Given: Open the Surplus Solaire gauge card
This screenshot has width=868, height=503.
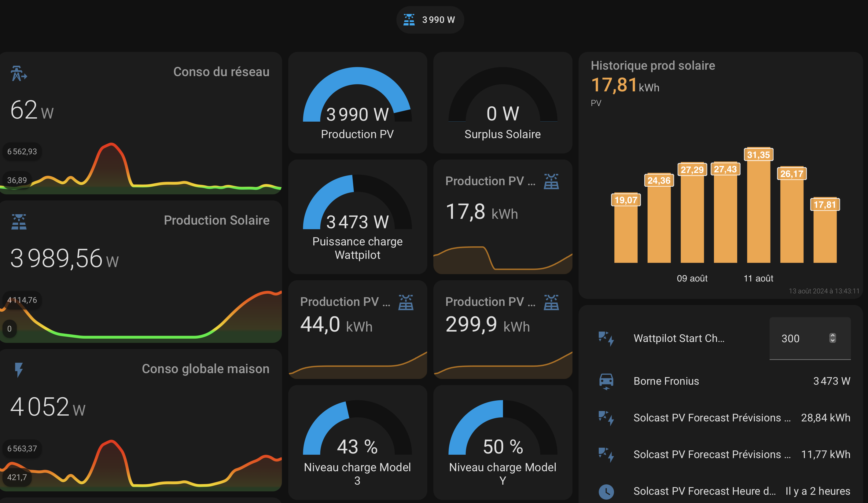Looking at the screenshot, I should click(x=502, y=103).
